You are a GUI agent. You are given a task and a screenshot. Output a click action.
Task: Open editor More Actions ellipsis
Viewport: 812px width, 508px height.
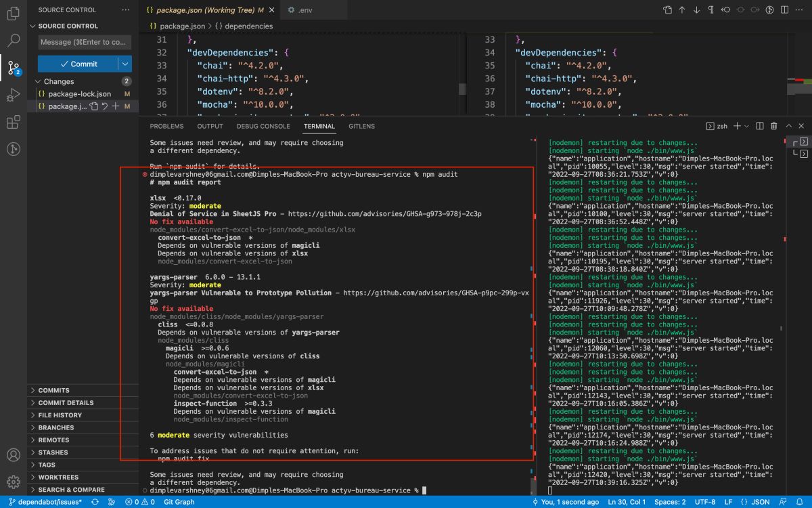tap(799, 10)
